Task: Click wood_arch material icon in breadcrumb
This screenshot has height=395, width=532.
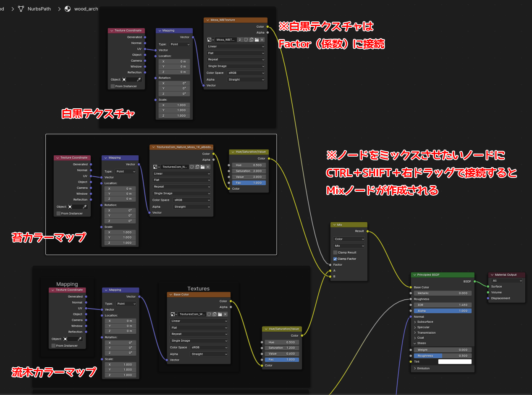Action: pyautogui.click(x=68, y=9)
